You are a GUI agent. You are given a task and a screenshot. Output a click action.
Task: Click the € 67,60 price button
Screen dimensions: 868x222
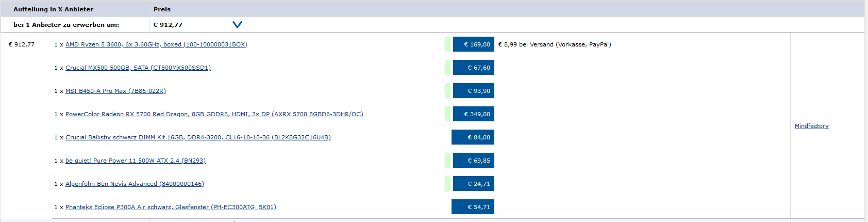(473, 68)
